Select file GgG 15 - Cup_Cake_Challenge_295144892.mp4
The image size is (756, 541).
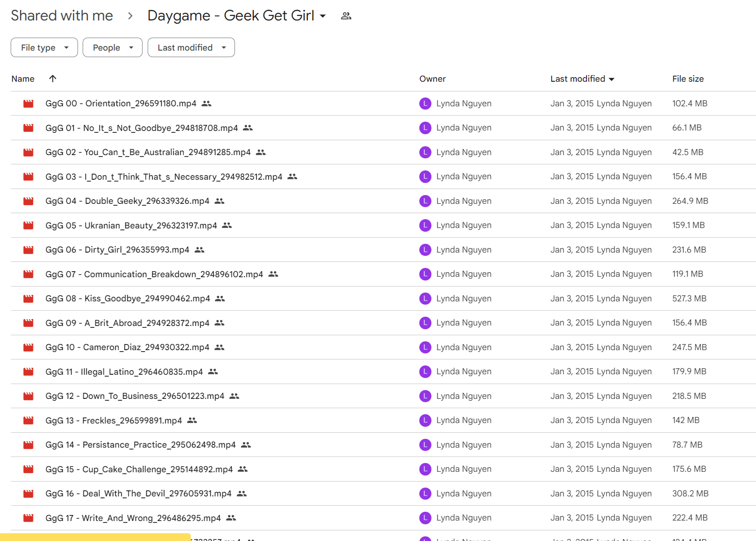139,469
